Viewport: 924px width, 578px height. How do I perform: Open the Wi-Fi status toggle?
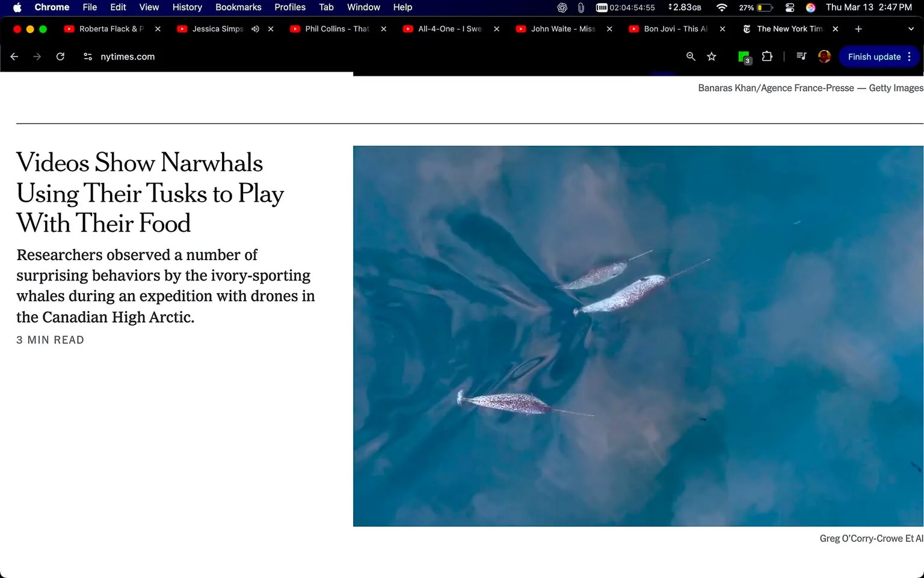(x=721, y=8)
